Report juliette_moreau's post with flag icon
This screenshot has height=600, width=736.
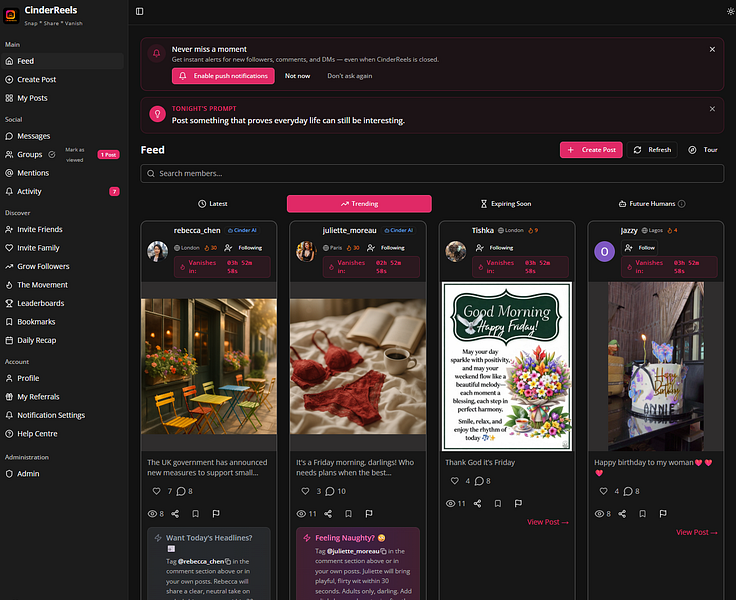369,514
